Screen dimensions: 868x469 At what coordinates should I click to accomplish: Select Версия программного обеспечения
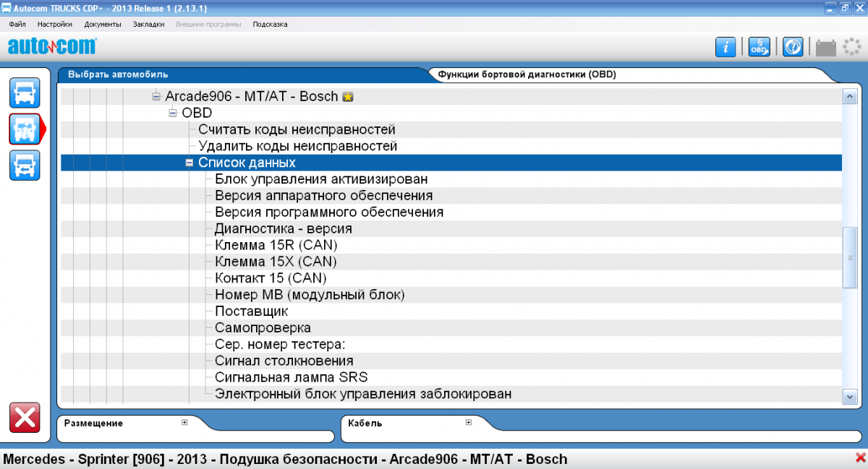pos(329,212)
